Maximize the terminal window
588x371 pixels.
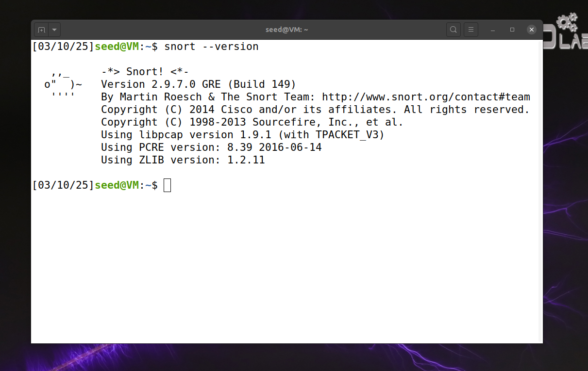[512, 30]
